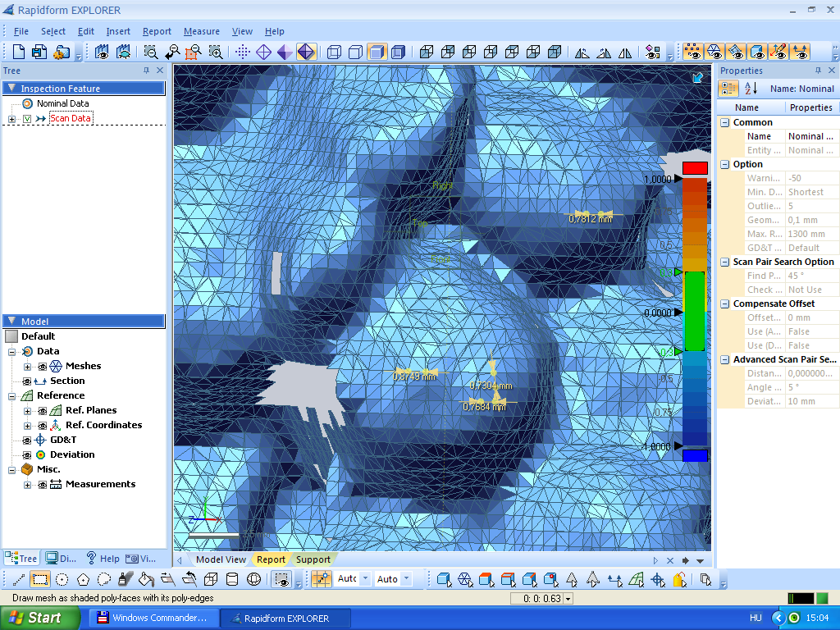Select wireframe display mode icon
840x630 pixels.
[263, 52]
